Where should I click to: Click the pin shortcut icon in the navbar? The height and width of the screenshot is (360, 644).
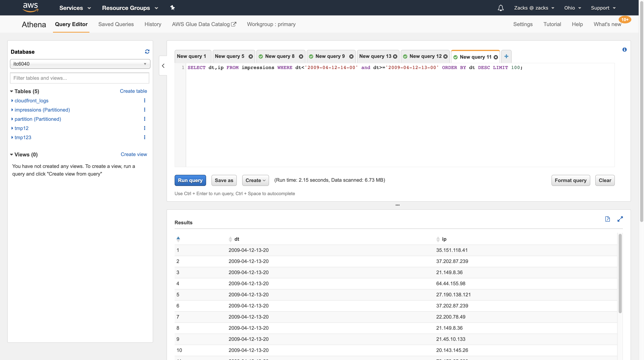173,8
